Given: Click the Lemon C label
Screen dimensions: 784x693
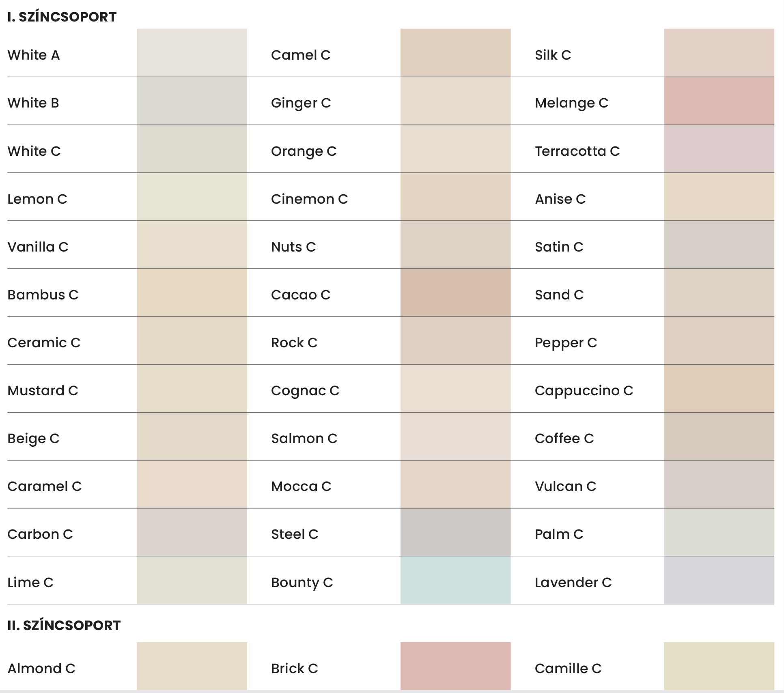Looking at the screenshot, I should (x=37, y=199).
